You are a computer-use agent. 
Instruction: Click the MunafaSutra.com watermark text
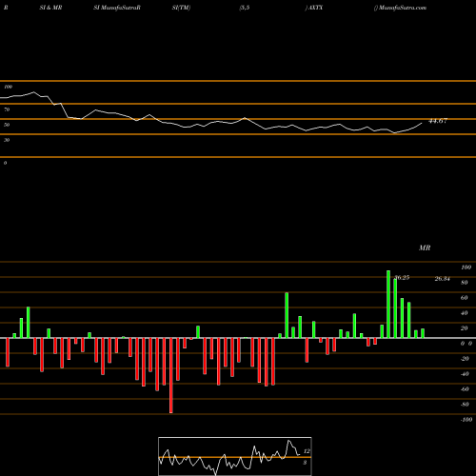coord(402,8)
